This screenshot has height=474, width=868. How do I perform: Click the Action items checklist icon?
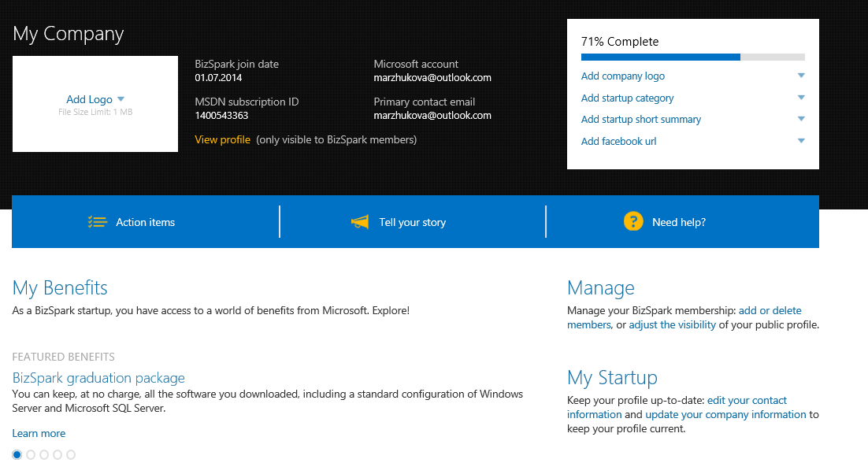click(x=98, y=222)
